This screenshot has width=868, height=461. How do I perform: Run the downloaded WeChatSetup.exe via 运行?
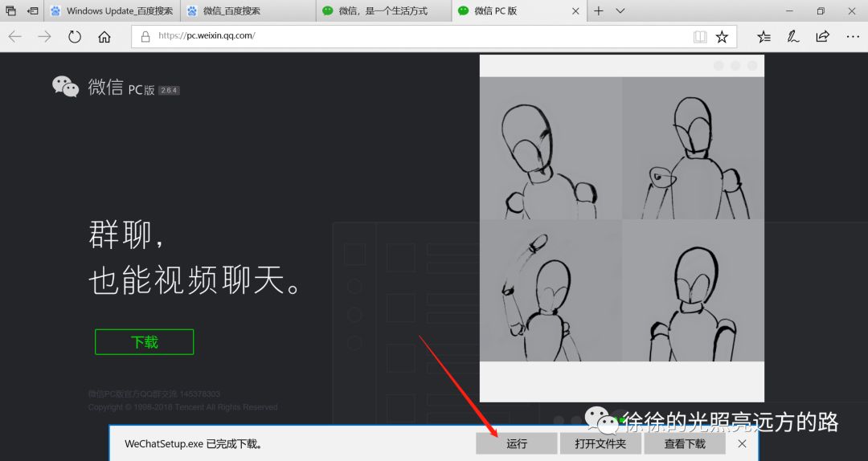[517, 444]
